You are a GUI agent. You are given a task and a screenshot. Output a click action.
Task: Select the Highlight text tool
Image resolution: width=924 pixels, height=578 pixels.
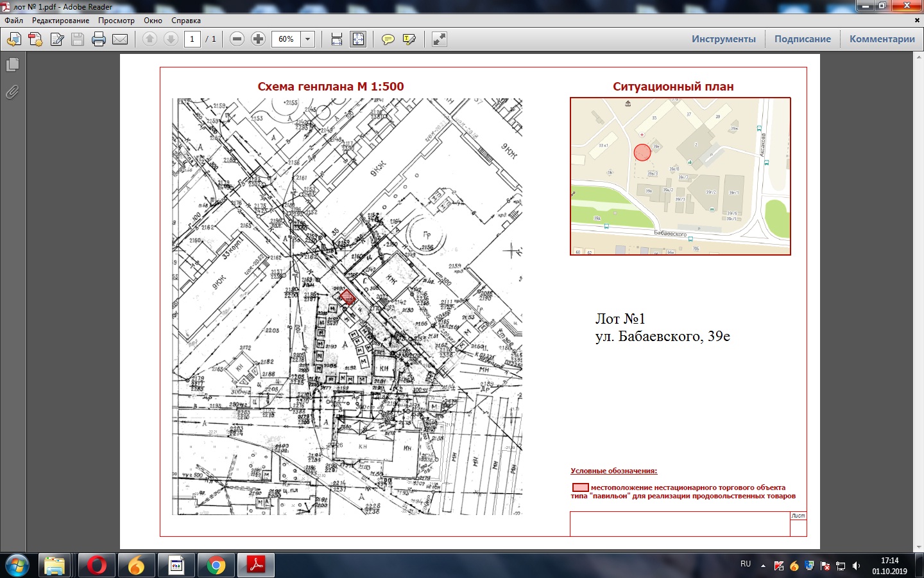pyautogui.click(x=409, y=39)
